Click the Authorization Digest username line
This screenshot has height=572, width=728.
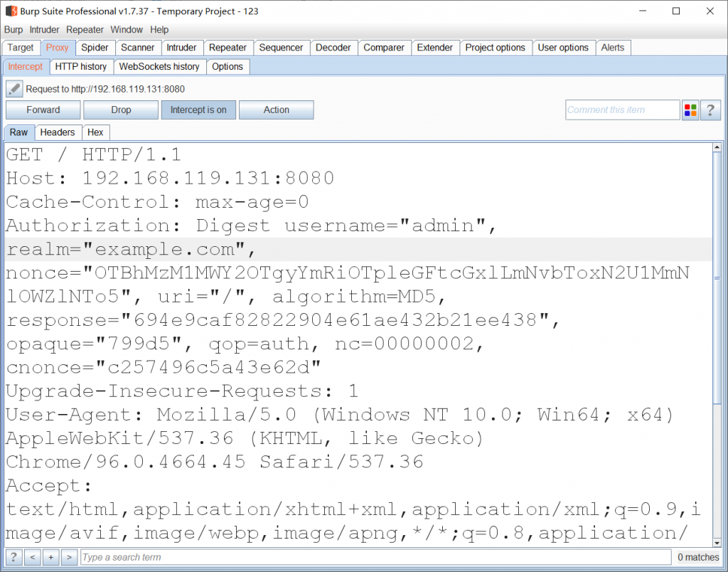click(252, 226)
